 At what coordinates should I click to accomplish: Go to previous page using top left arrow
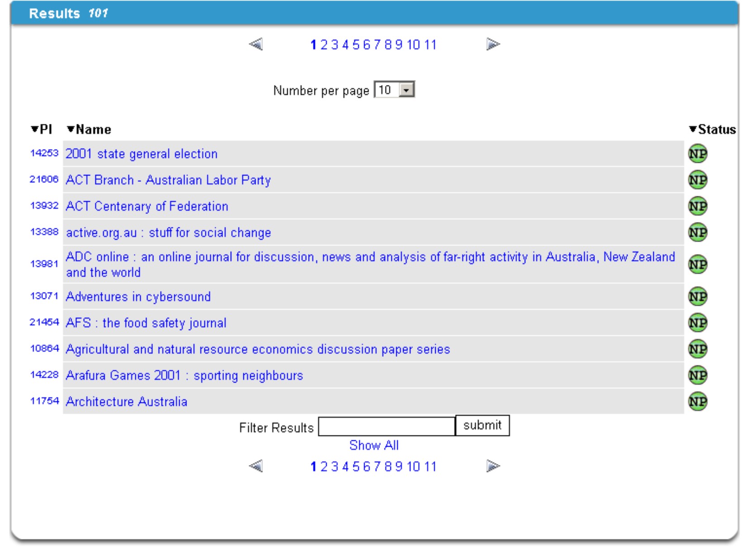(256, 44)
